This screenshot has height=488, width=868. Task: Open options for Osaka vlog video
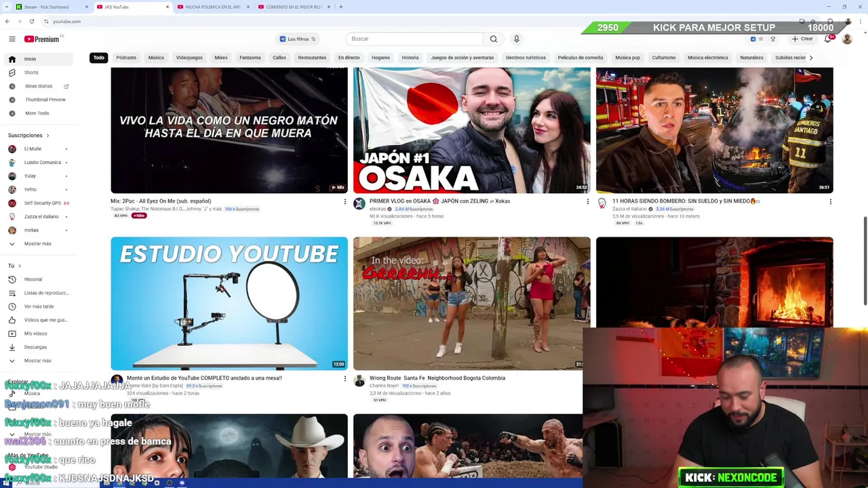click(587, 201)
